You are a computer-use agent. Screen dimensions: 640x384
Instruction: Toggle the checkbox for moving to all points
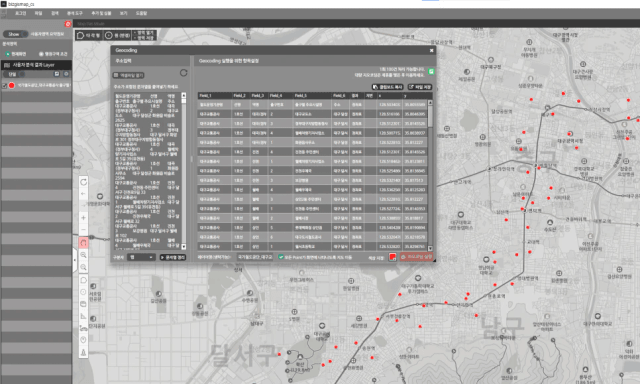point(281,257)
